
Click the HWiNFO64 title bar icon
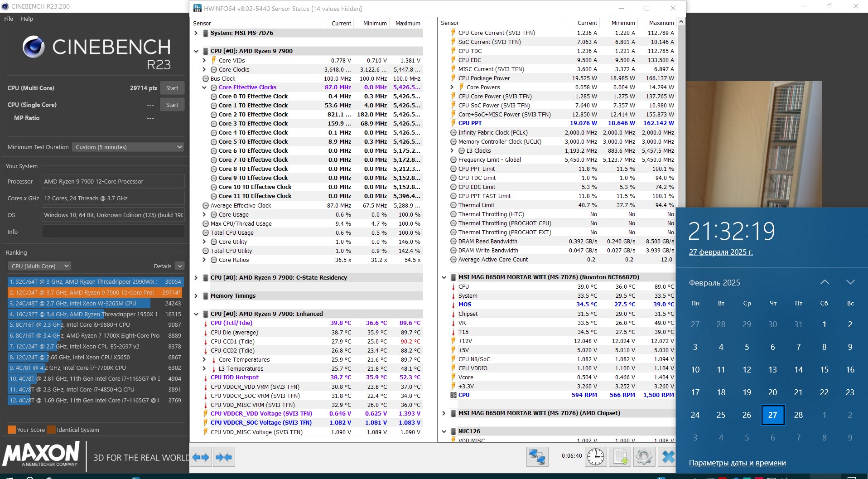pos(198,9)
